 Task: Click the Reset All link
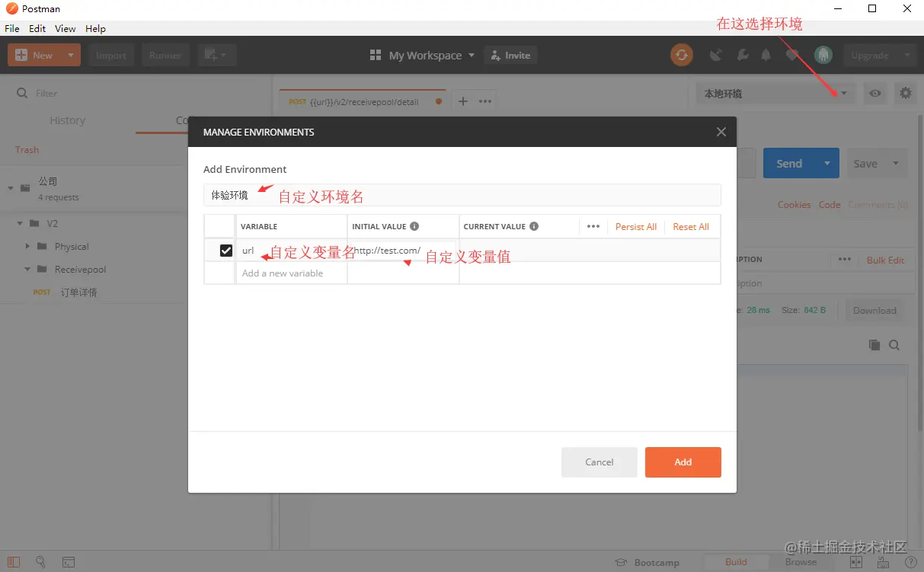tap(691, 226)
